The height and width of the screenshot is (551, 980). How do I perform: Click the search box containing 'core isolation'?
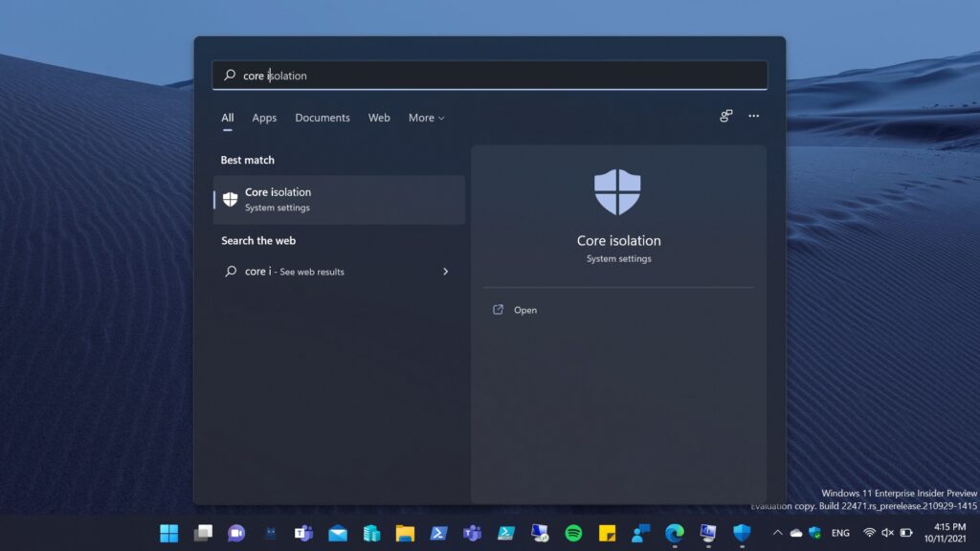489,76
